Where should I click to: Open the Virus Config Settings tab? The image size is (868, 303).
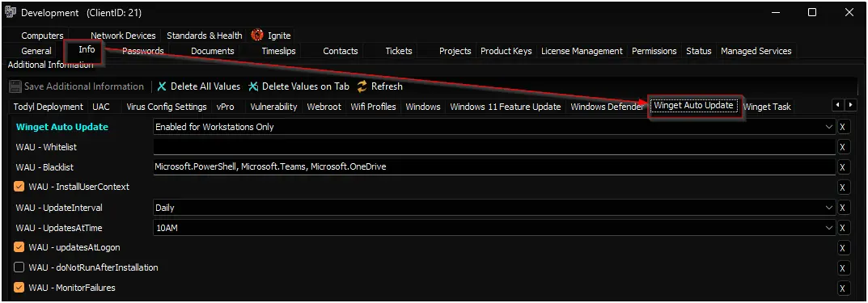point(167,107)
